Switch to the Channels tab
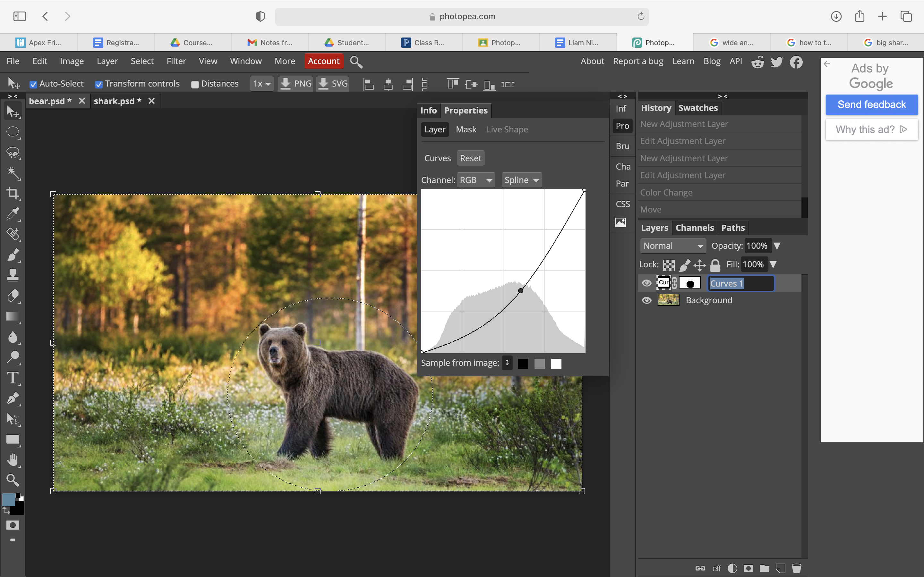924x577 pixels. click(x=695, y=228)
